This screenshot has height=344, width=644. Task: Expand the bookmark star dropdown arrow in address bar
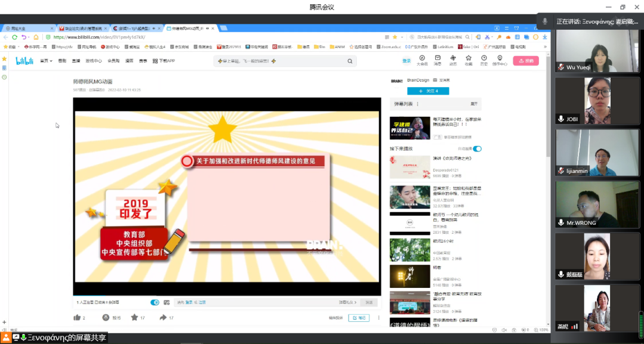(x=401, y=37)
